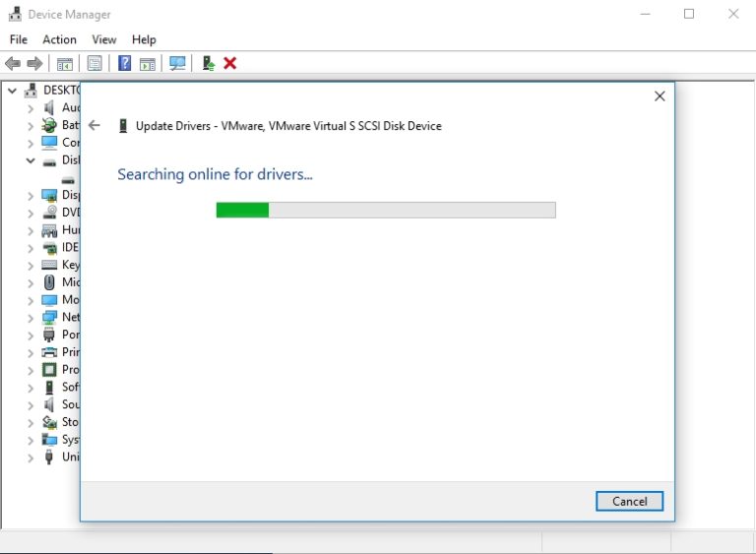The image size is (756, 554).
Task: Click the "Searching online for drivers..." heading
Action: pyautogui.click(x=215, y=174)
